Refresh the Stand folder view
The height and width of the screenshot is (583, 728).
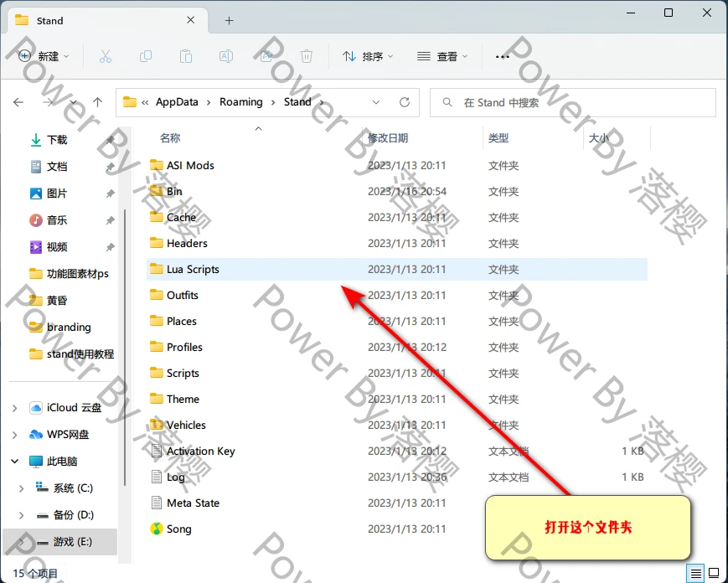pos(405,102)
